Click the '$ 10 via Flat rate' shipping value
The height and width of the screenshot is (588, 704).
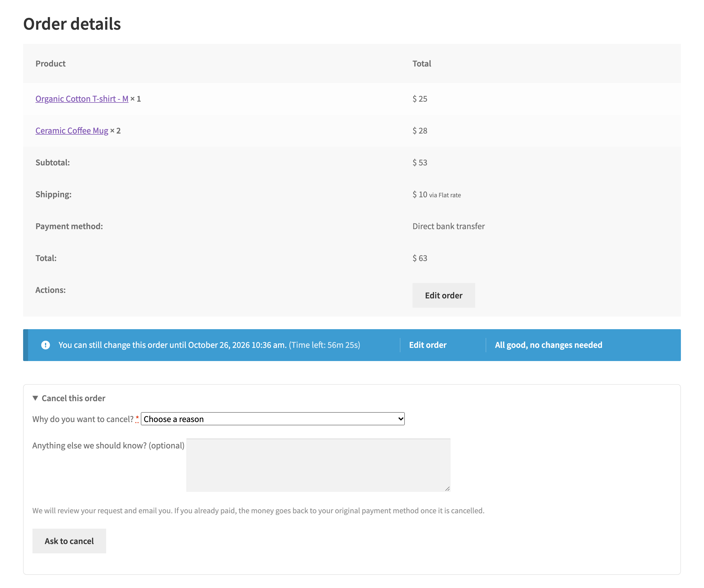[436, 195]
